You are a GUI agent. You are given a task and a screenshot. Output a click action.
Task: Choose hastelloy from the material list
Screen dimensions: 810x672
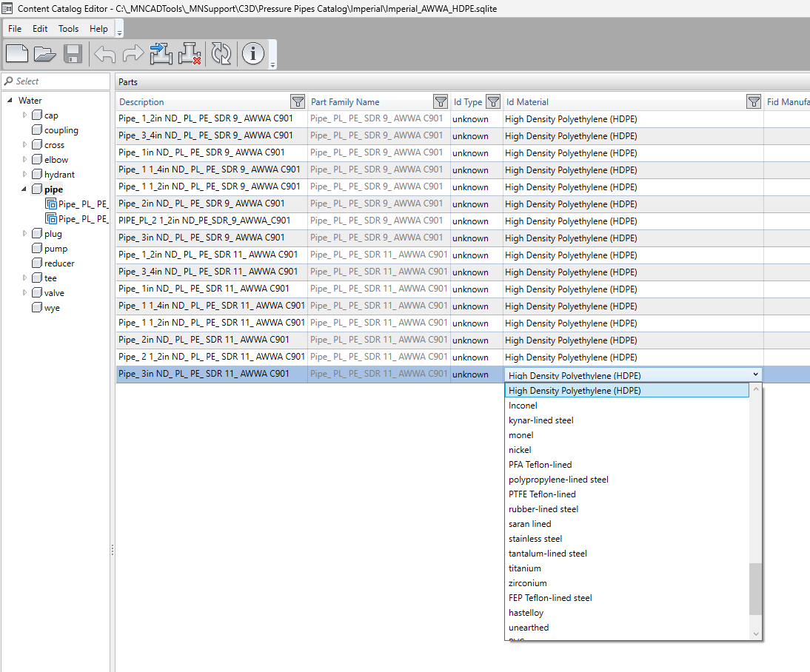click(626, 613)
